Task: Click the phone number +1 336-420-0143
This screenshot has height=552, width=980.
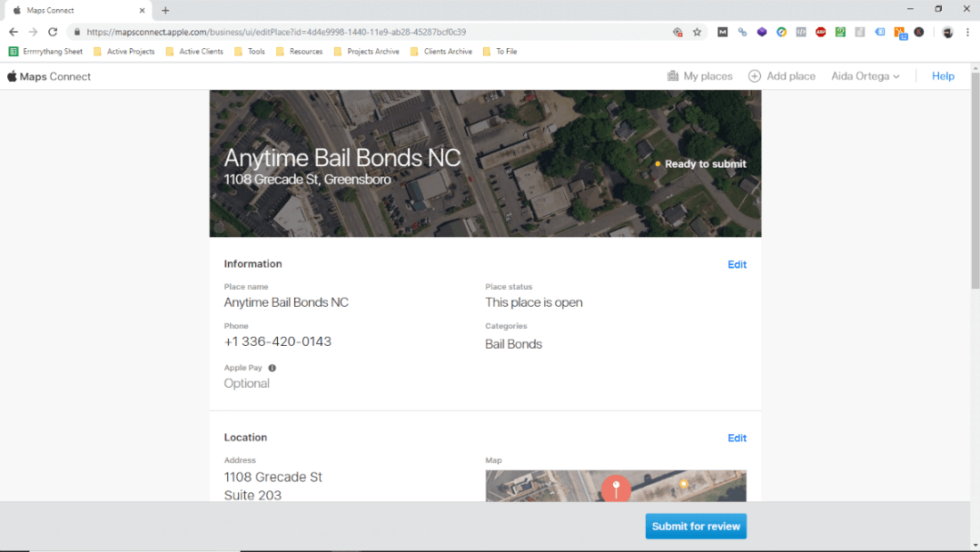Action: 278,342
